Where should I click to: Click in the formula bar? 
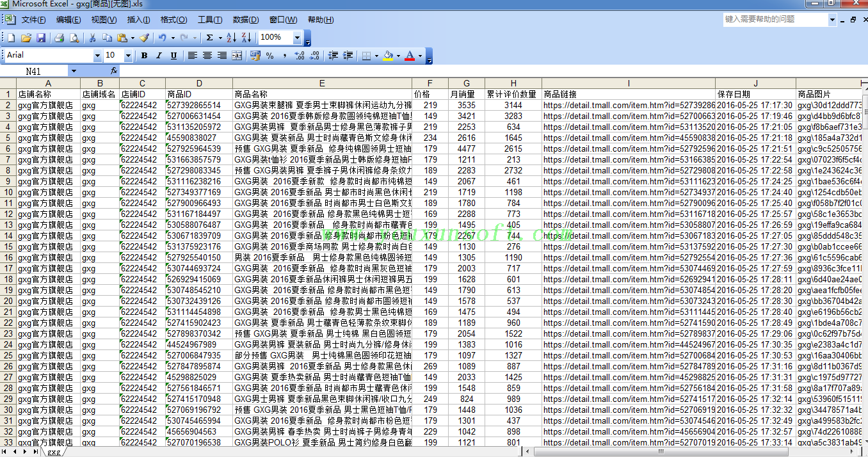click(493, 71)
